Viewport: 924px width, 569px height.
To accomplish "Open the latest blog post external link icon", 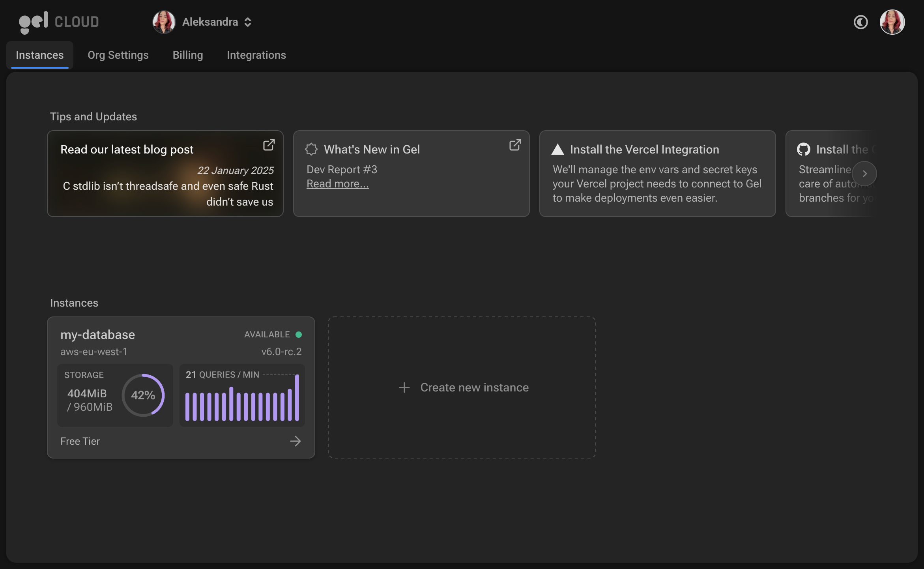I will [269, 145].
